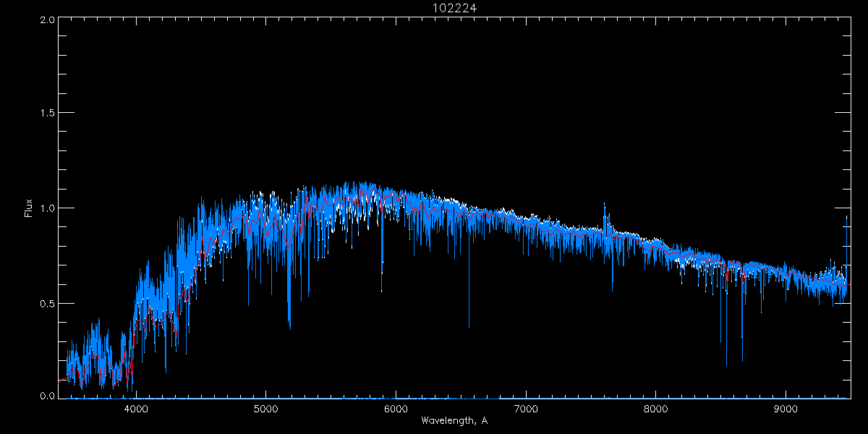Select the 5000 tick label on x-axis
Viewport: 868px width, 434px height.
(265, 409)
